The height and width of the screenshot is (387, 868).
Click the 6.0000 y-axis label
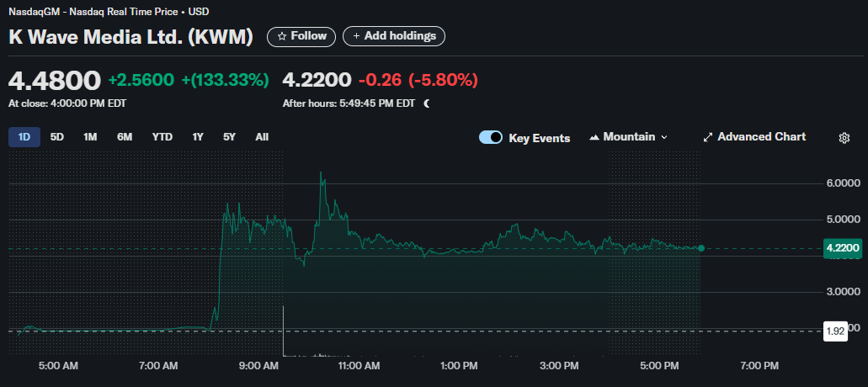click(844, 183)
